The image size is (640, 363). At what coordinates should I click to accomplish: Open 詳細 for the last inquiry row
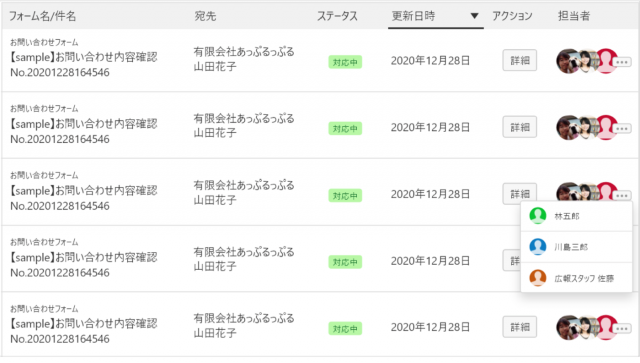[x=520, y=327]
